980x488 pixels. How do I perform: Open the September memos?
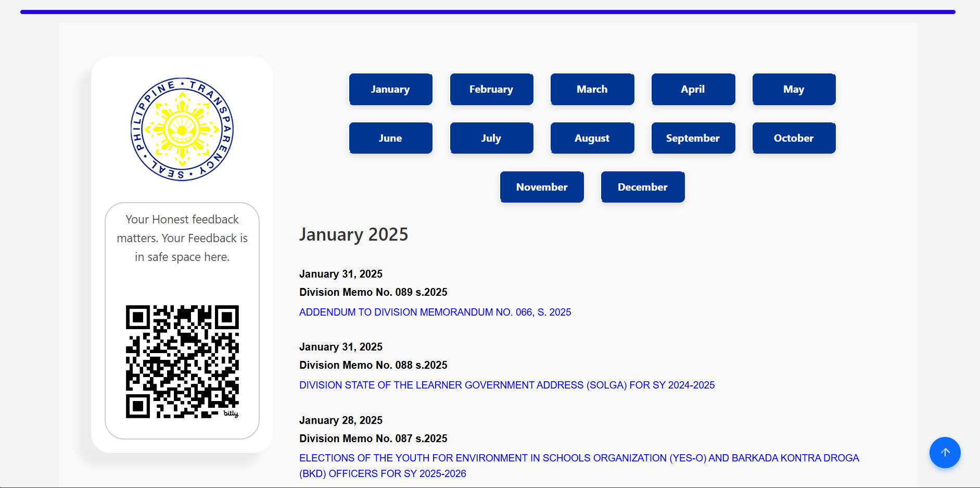coord(693,138)
